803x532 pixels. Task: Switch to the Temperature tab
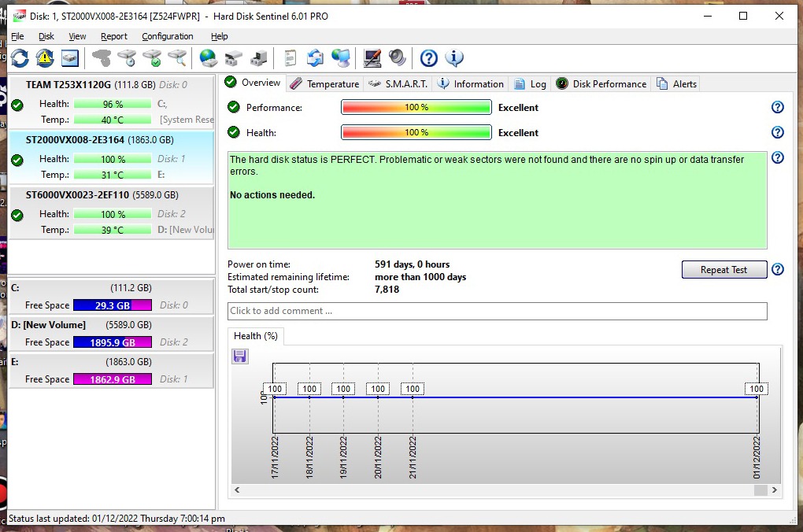tap(324, 84)
